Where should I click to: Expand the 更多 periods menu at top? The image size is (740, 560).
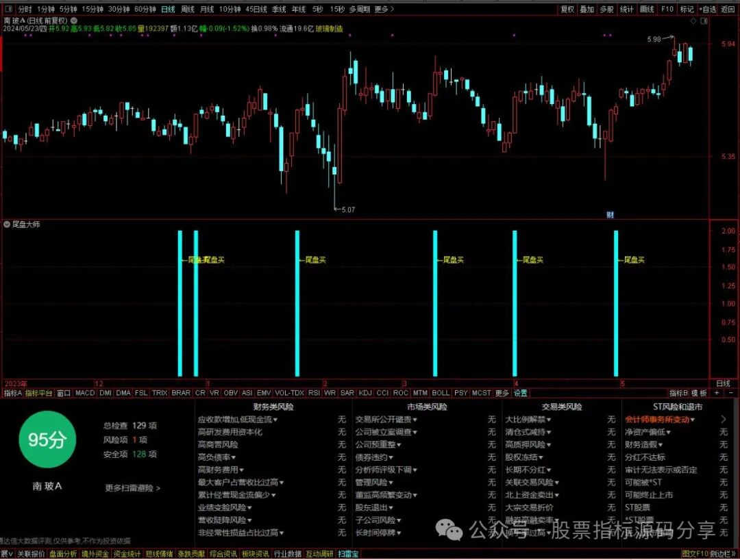point(384,9)
